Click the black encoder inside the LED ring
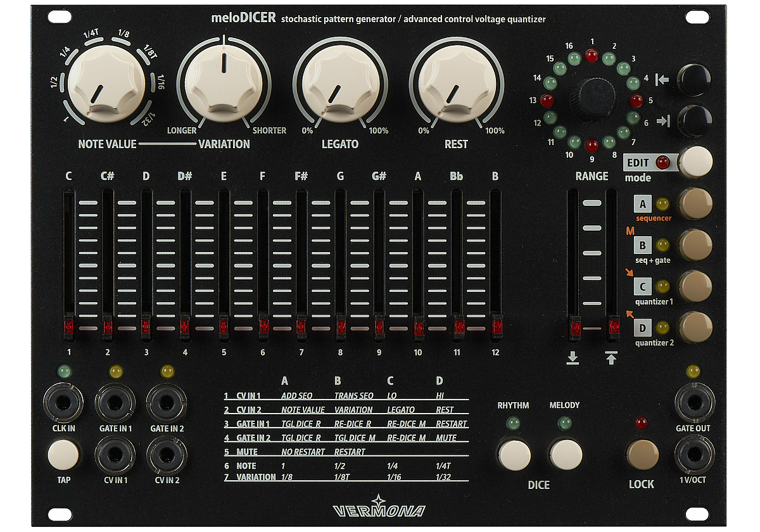The width and height of the screenshot is (760, 532). pyautogui.click(x=592, y=100)
